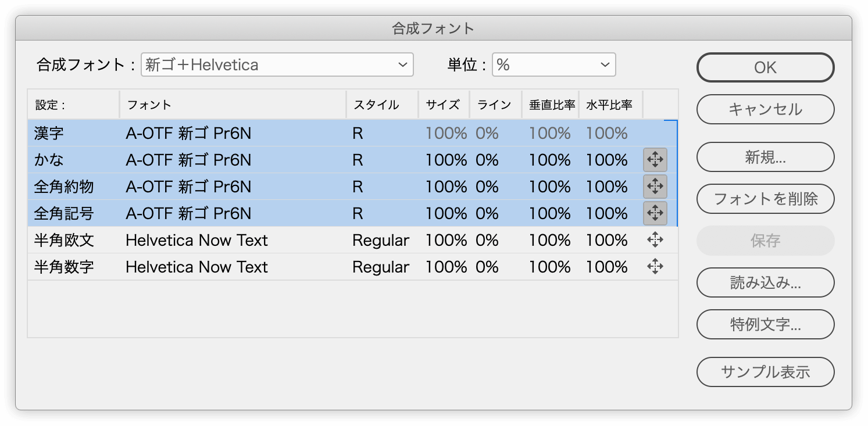Image resolution: width=868 pixels, height=426 pixels.
Task: Click horizontal scale 100% in 半角数字 row
Action: click(606, 267)
